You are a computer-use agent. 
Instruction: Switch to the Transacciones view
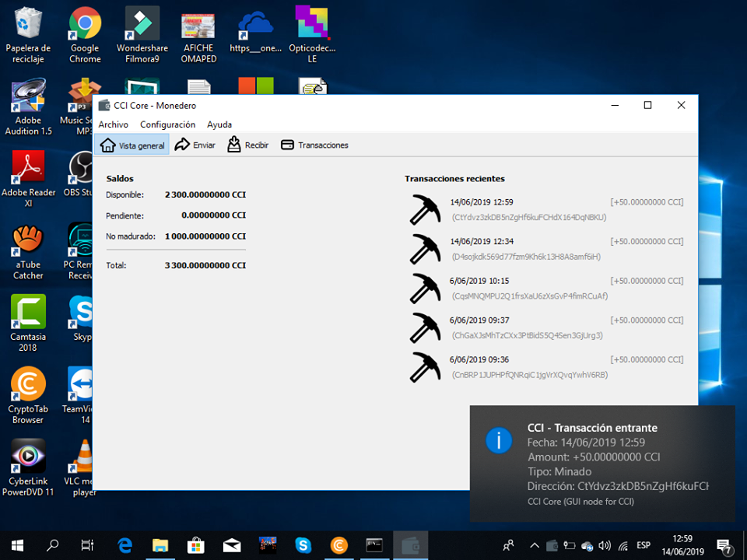click(x=314, y=145)
